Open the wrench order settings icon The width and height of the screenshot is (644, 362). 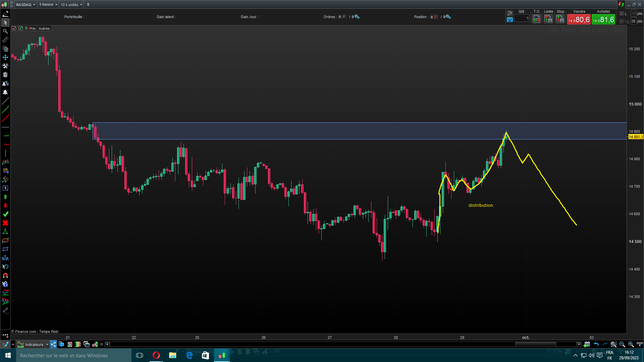(x=510, y=13)
